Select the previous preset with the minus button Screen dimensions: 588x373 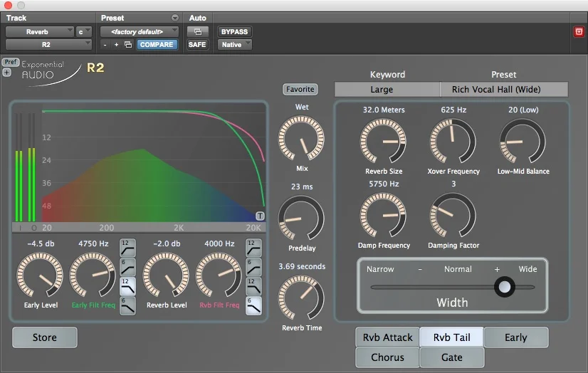(105, 45)
